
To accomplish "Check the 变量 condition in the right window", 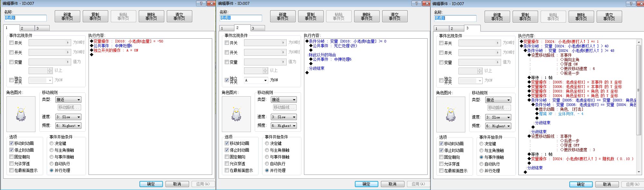I will click(x=441, y=62).
